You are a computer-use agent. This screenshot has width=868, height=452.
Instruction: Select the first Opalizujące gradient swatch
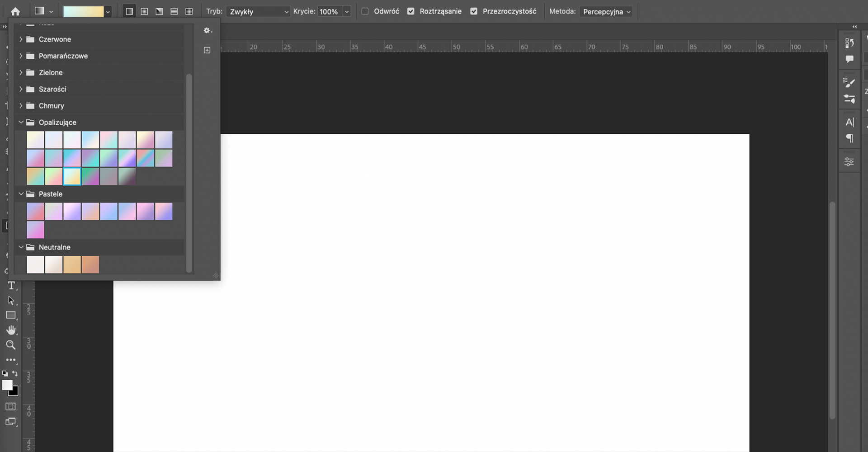(35, 140)
